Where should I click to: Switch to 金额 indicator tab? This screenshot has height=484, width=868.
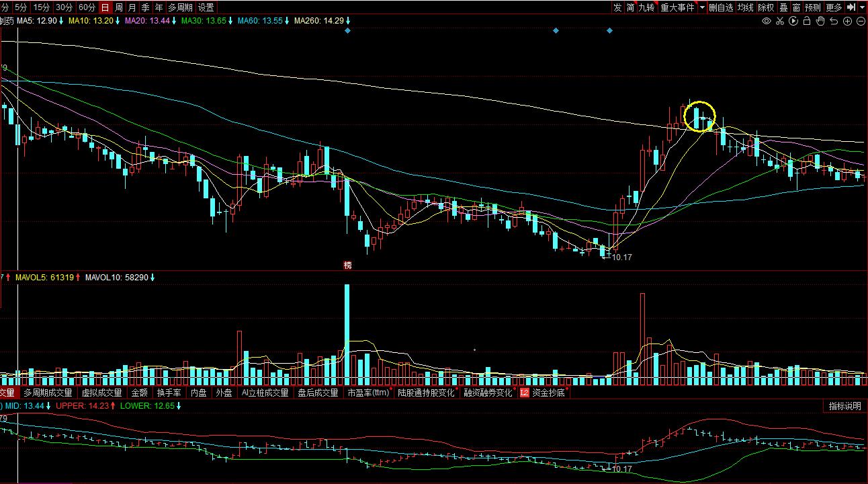[139, 393]
